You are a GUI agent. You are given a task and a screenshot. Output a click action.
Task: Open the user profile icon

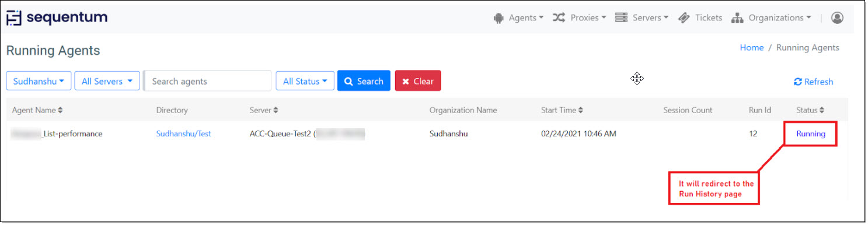(x=837, y=18)
